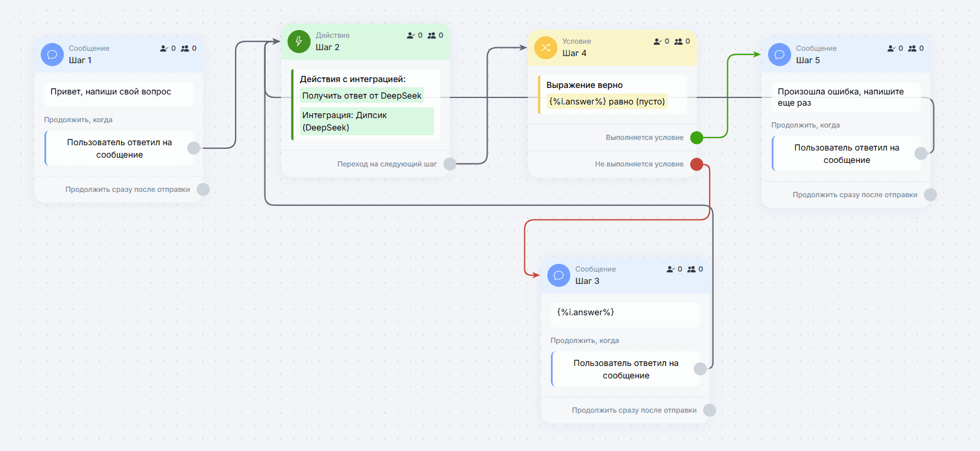Viewport: 980px width, 451px height.
Task: Select 'Получить ответ от DeepSeek' action
Action: coord(362,96)
